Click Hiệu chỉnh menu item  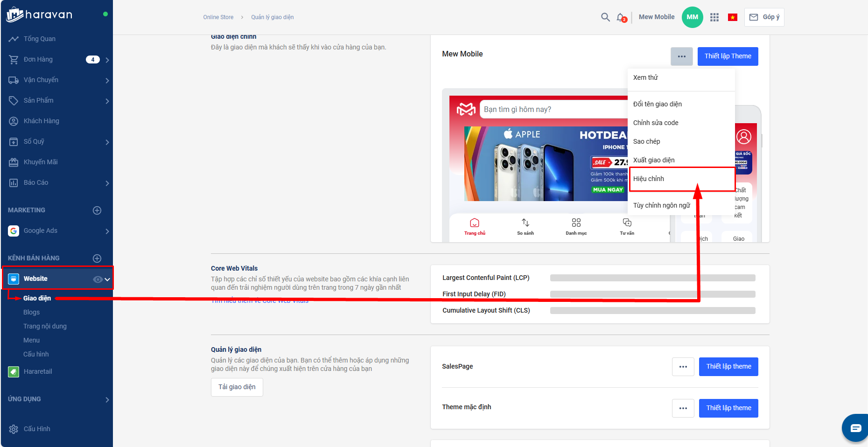coord(681,179)
